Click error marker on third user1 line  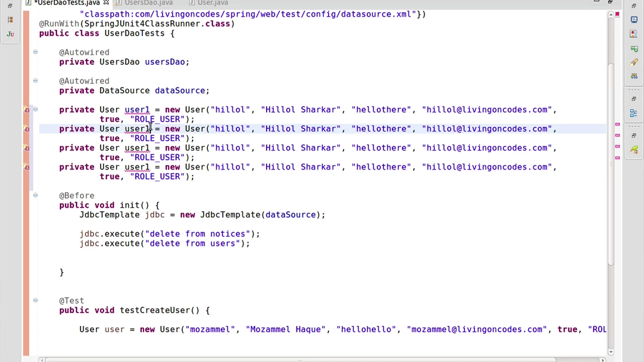[27, 148]
